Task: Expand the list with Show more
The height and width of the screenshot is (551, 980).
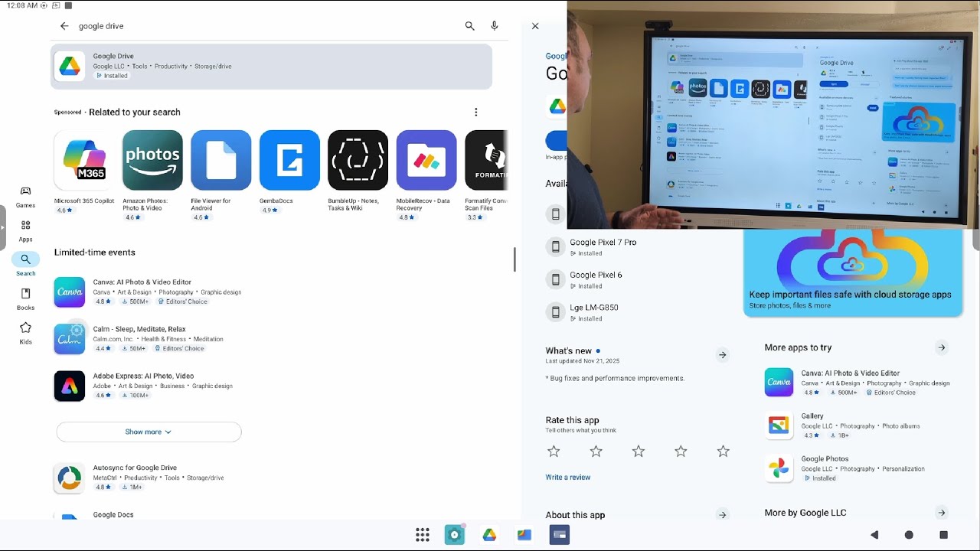Action: pyautogui.click(x=149, y=432)
